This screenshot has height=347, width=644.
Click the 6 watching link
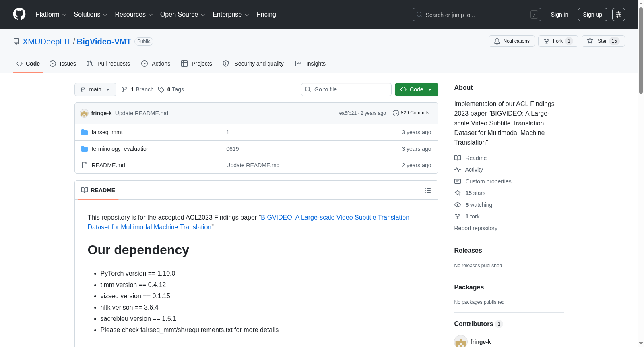(479, 205)
